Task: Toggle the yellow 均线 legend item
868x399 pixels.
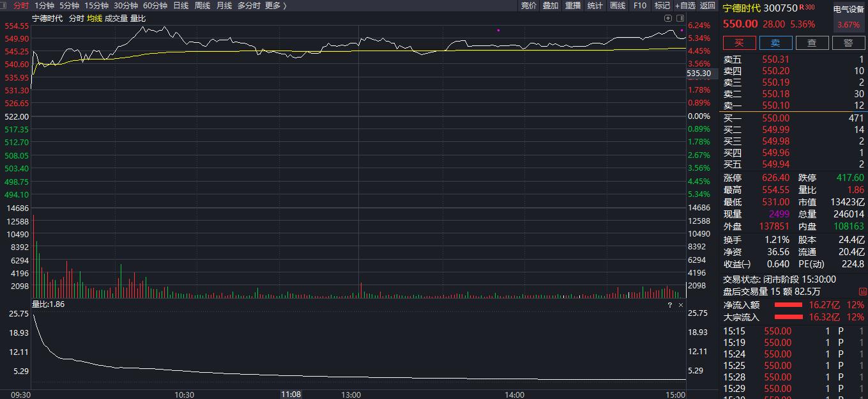Action: (x=95, y=19)
